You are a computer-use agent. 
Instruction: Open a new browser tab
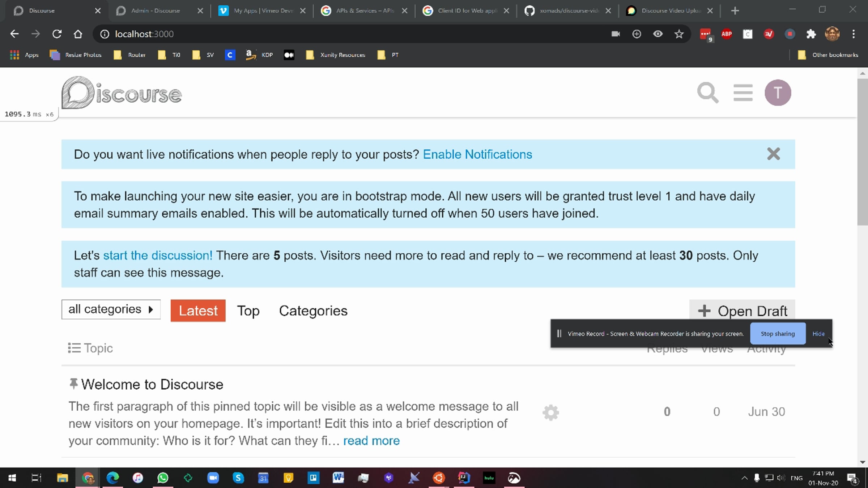coord(735,11)
